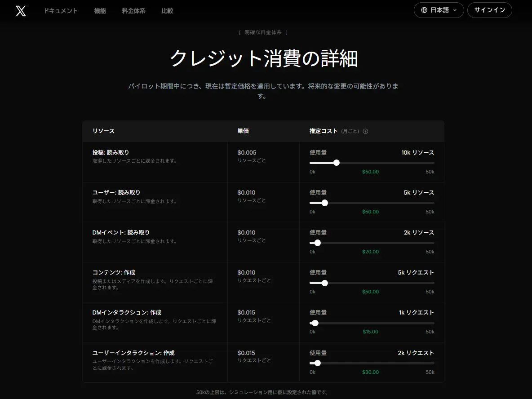Click the $50.00 cost under 投稿 slider
Screen dimensions: 532x399
370,172
